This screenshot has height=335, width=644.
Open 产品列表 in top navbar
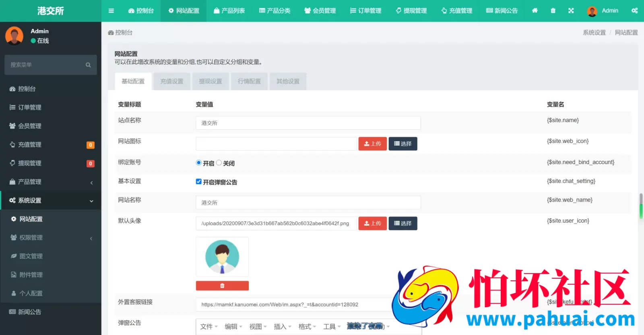pyautogui.click(x=229, y=11)
